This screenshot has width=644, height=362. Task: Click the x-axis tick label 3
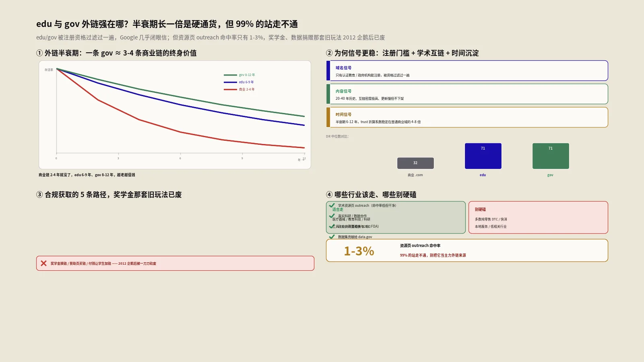coord(118,158)
